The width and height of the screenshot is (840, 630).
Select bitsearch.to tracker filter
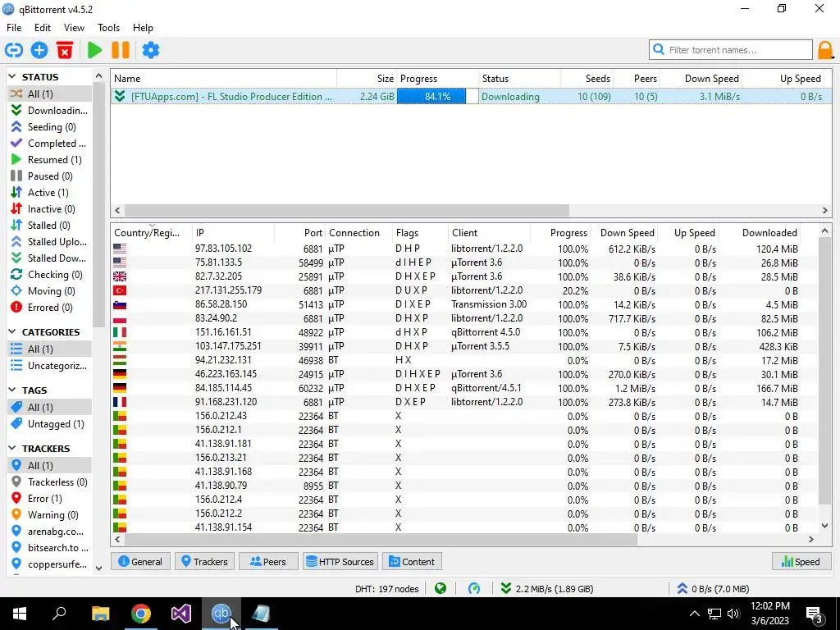49,548
